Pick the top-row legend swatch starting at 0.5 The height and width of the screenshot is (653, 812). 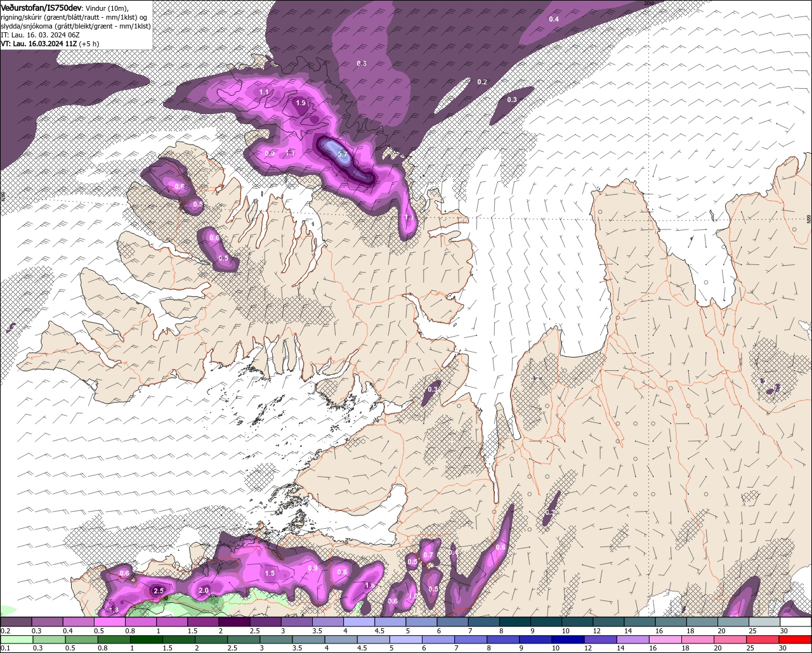(109, 622)
